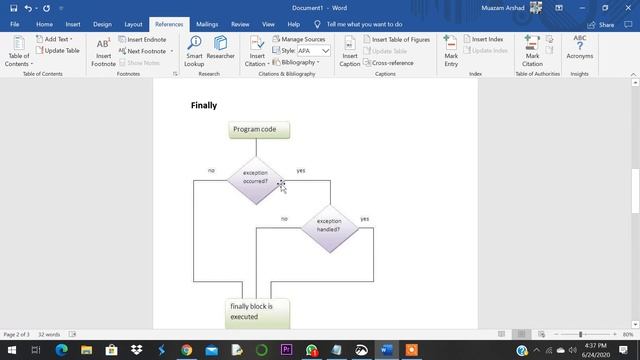Click Add Text dropdown in ribbon
Screen dimensions: 640x360
click(x=54, y=39)
